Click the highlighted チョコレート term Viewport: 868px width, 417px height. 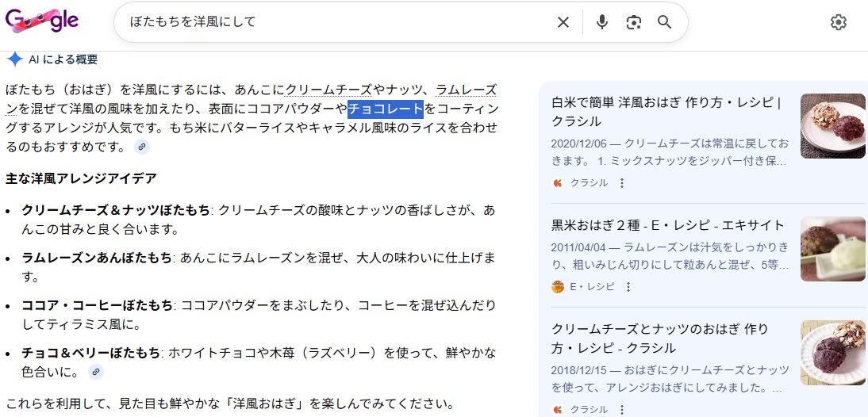click(385, 109)
